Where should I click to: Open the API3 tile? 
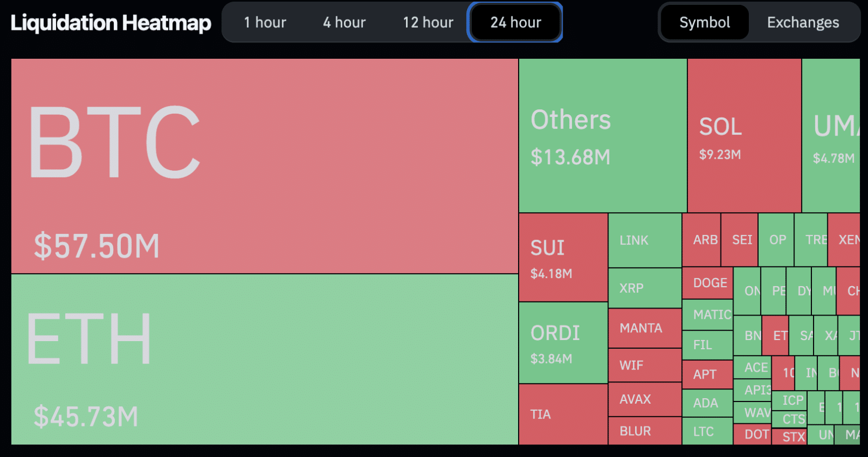point(753,390)
